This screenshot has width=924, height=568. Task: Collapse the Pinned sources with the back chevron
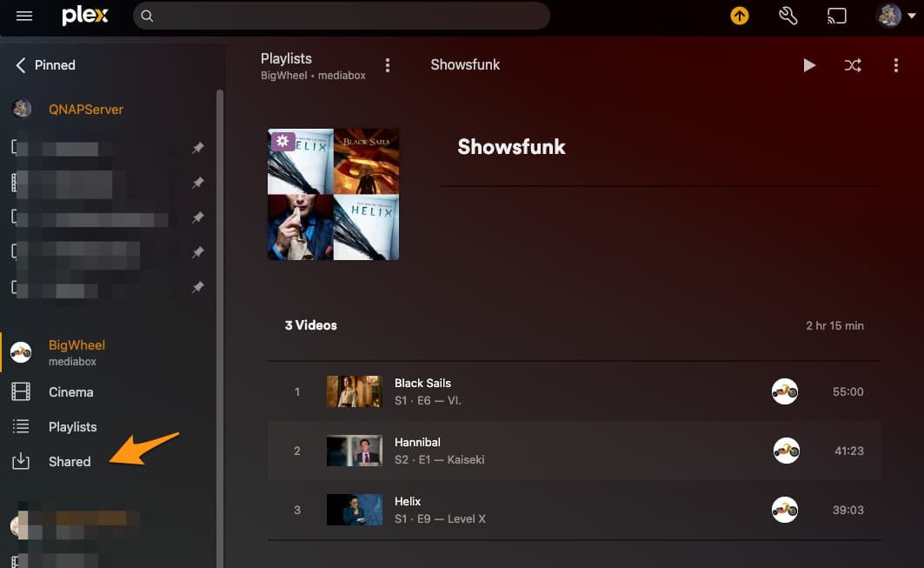click(x=21, y=64)
